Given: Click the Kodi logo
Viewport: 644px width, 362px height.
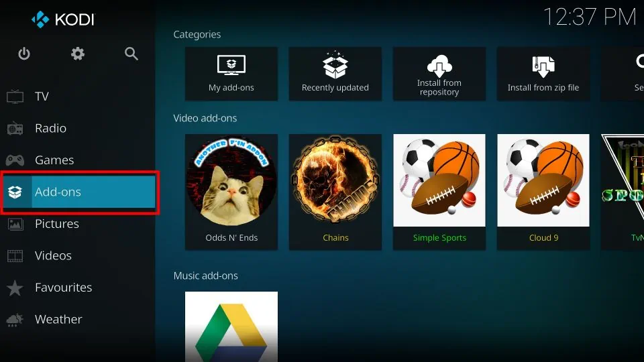Looking at the screenshot, I should [63, 19].
